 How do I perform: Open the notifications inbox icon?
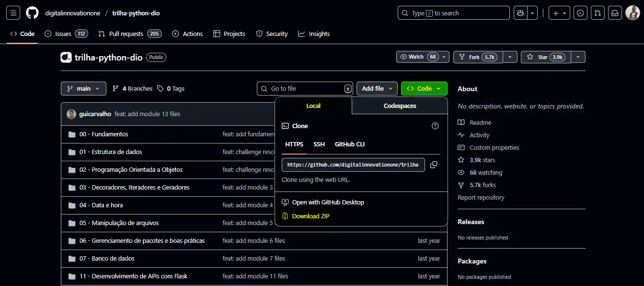point(615,13)
